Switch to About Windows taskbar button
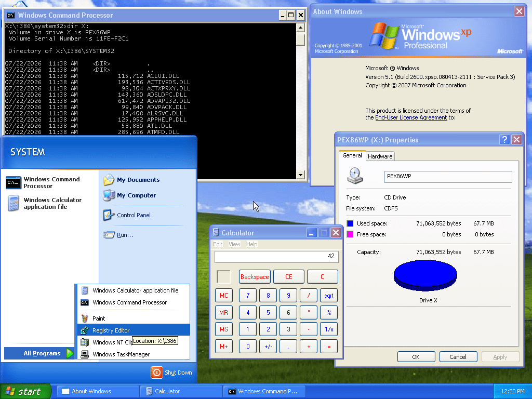Viewport: 532px width, 399px height. pos(98,391)
